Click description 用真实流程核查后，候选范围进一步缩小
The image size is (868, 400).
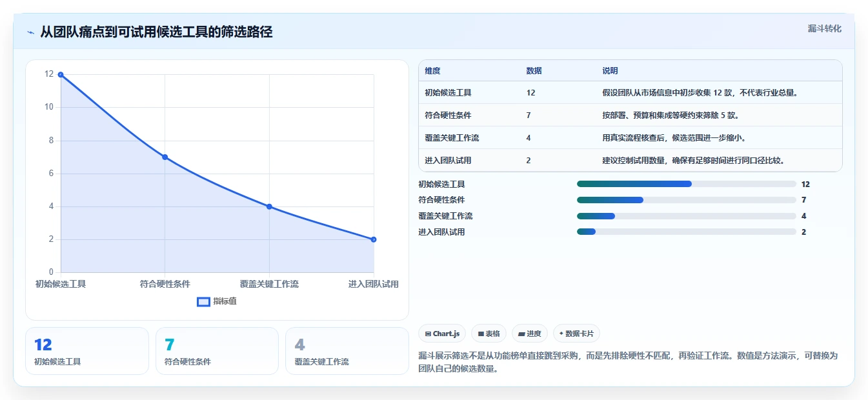(674, 138)
